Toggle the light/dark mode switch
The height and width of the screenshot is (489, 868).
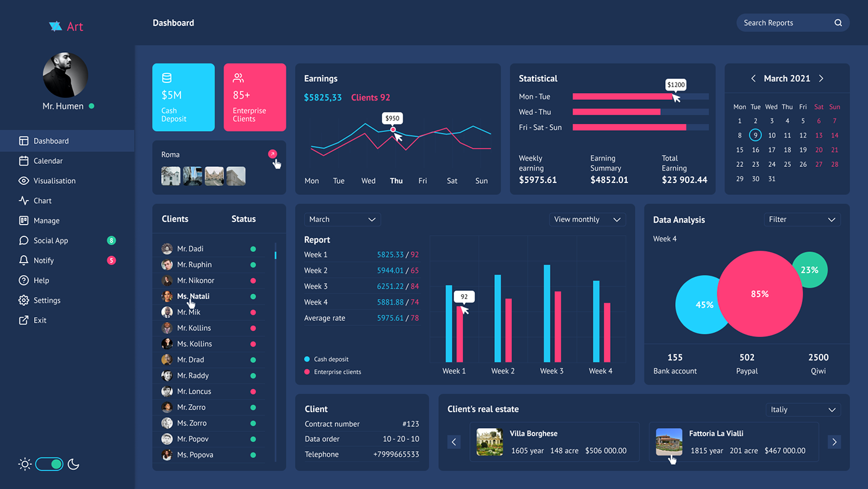[49, 464]
